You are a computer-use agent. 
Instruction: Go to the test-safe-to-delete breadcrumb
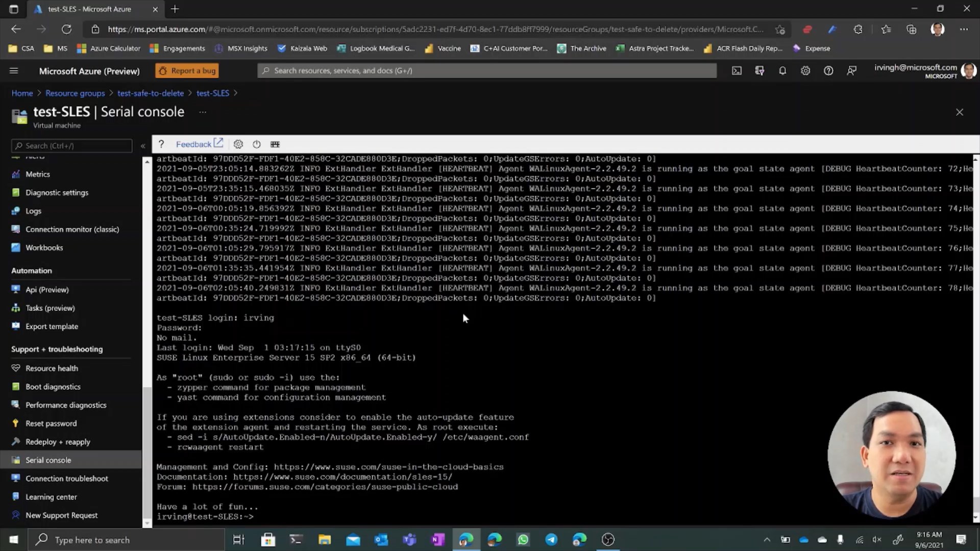(151, 93)
